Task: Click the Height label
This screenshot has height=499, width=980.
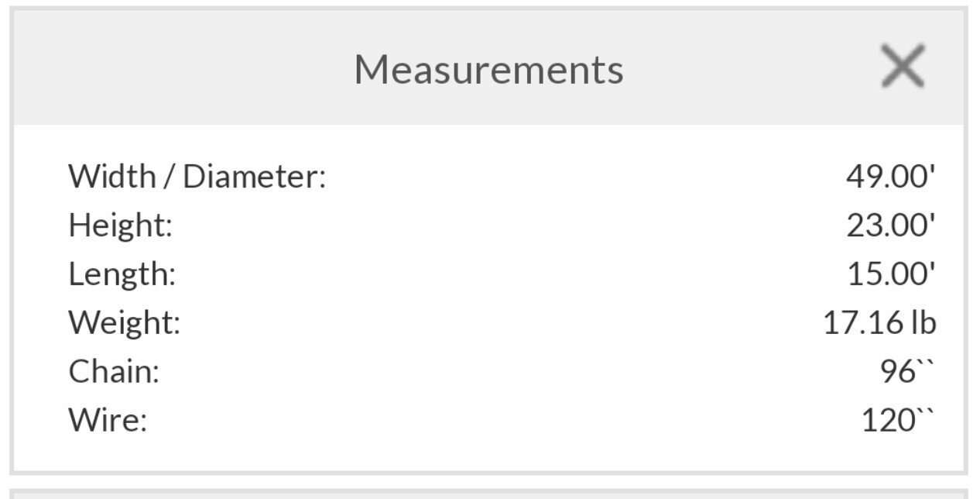Action: [120, 225]
